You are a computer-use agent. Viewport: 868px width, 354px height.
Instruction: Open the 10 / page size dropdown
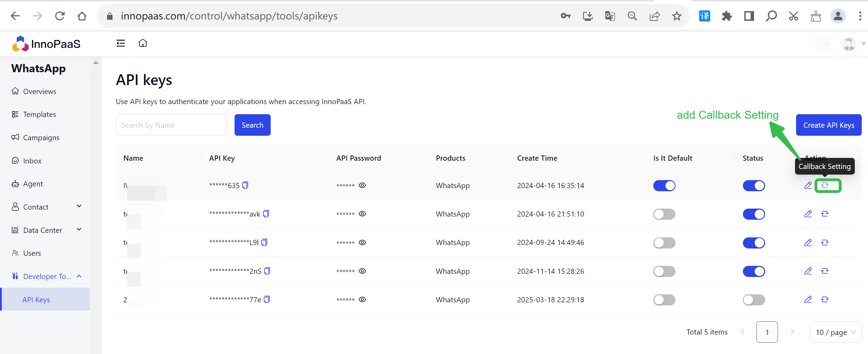point(836,332)
